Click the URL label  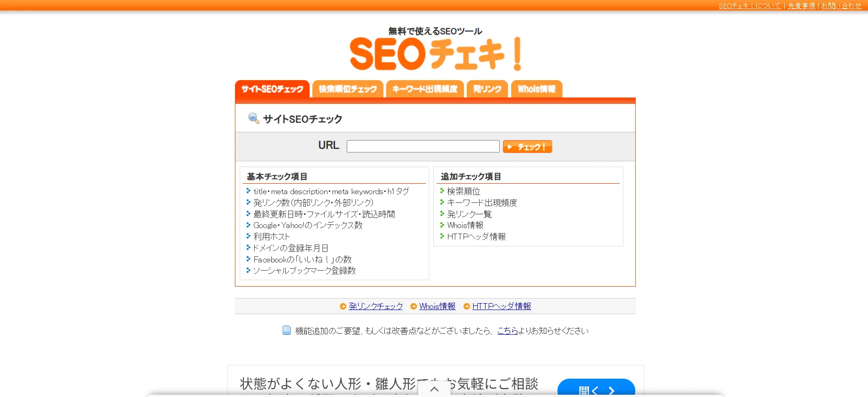click(x=328, y=145)
